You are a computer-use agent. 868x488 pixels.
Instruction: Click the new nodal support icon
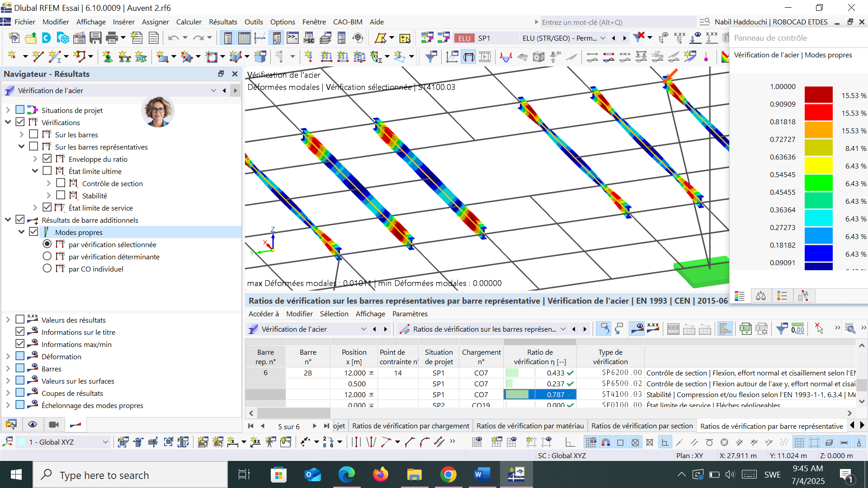click(108, 56)
